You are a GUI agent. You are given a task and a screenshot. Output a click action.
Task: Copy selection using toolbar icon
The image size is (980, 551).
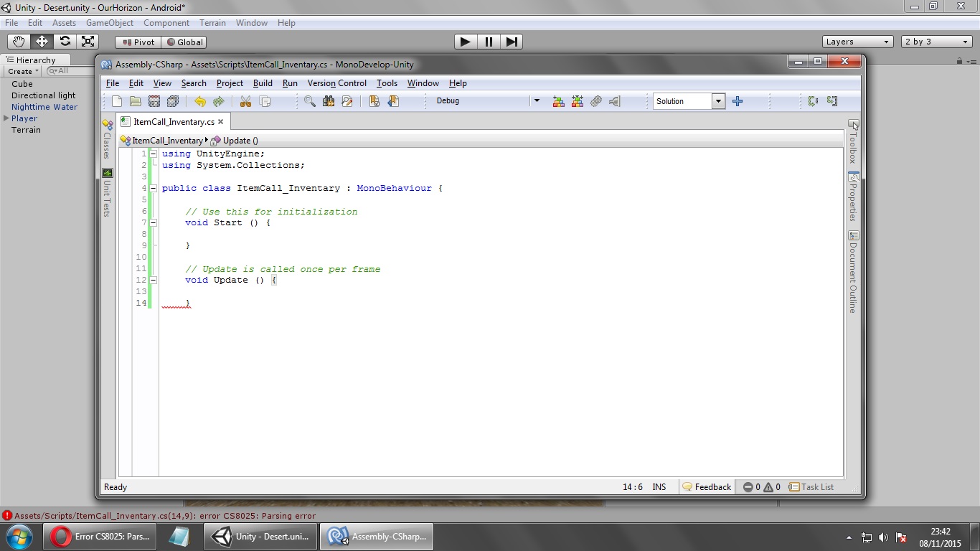[265, 101]
